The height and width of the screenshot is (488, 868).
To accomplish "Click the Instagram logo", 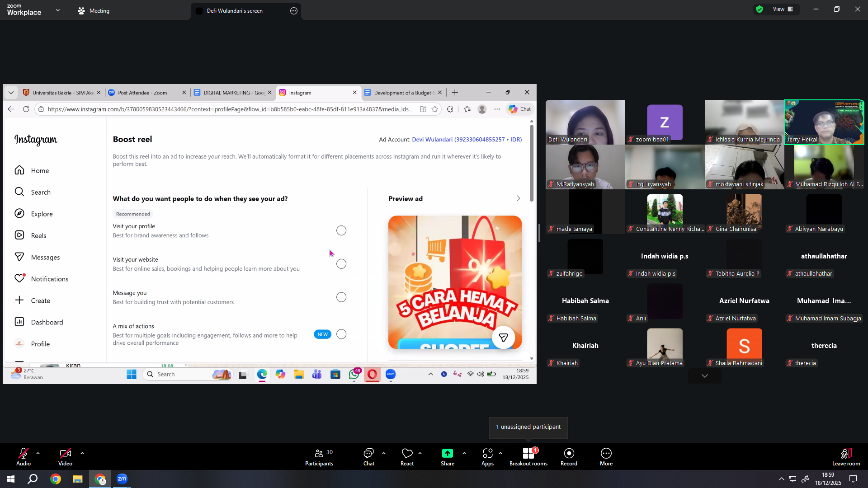I will (36, 140).
